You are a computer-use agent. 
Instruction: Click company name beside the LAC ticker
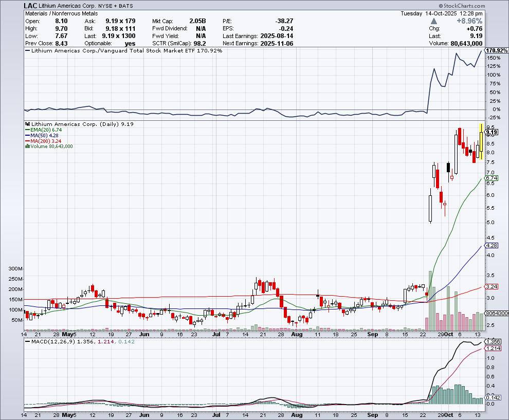click(67, 6)
